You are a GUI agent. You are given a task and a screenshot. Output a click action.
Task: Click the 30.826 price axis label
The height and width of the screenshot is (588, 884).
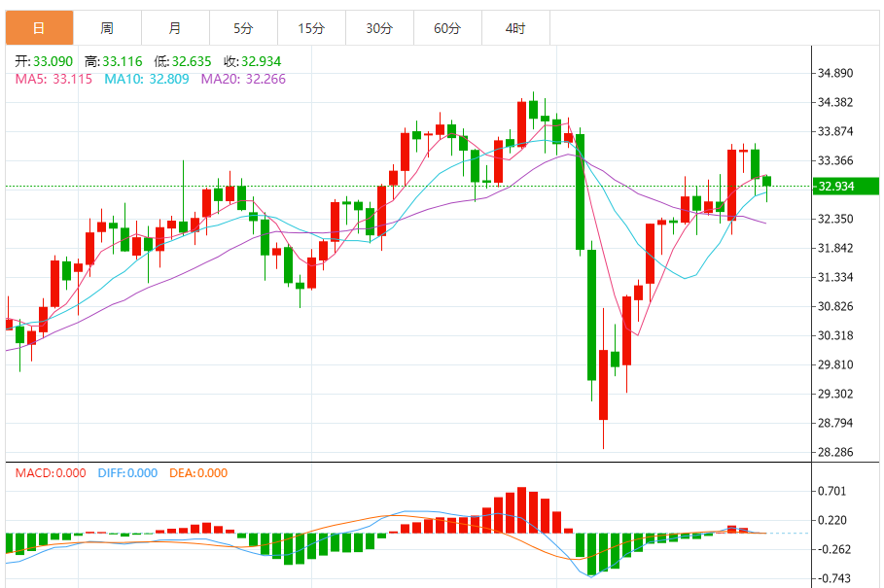835,306
